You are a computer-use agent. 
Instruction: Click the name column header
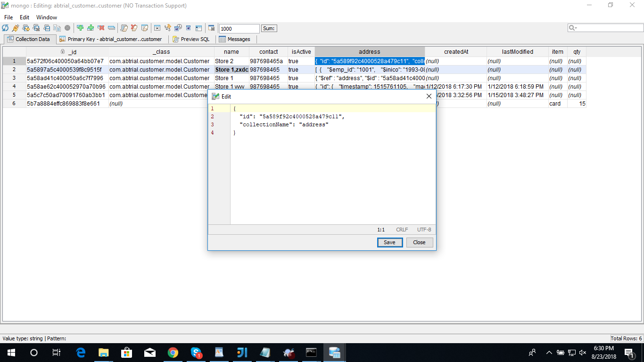pyautogui.click(x=231, y=52)
